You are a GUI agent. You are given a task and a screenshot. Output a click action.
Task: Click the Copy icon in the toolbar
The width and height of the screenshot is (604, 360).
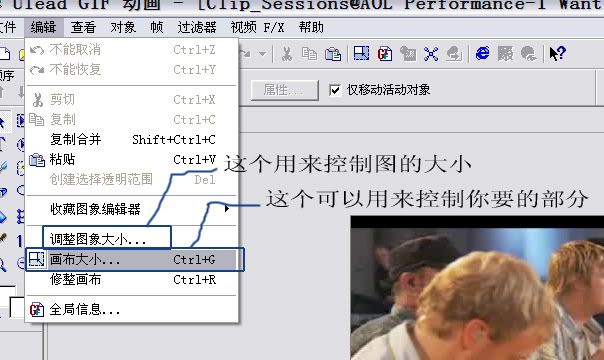309,54
